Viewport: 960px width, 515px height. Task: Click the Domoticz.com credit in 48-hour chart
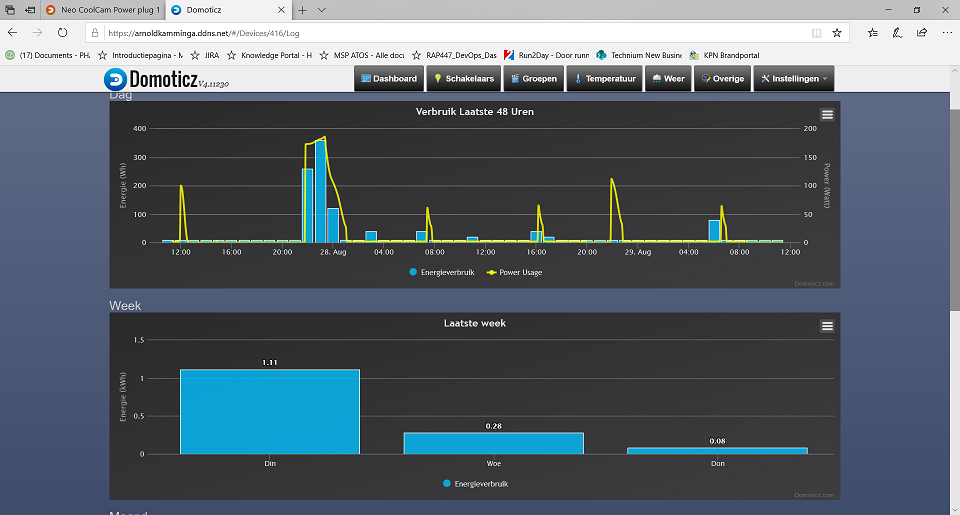point(814,284)
